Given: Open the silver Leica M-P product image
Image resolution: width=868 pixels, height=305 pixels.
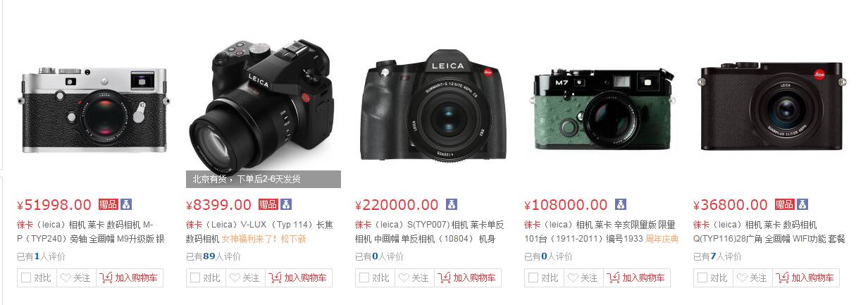Looking at the screenshot, I should click(x=92, y=109).
